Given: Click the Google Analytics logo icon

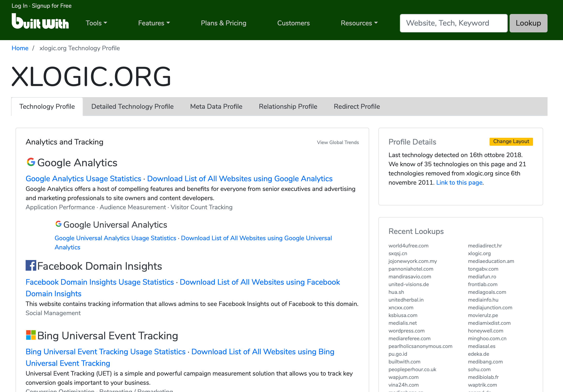Looking at the screenshot, I should [x=31, y=162].
